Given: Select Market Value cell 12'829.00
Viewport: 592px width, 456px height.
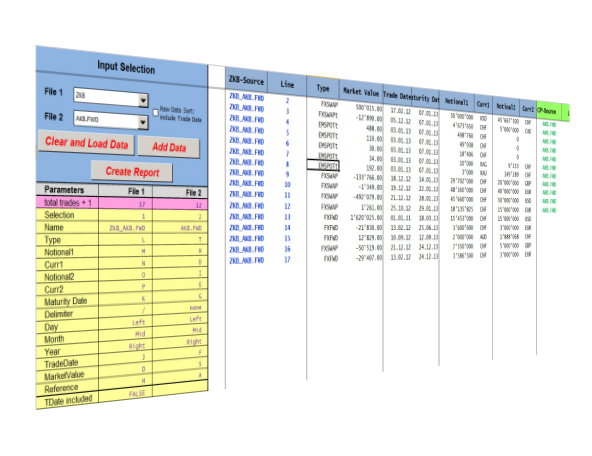Looking at the screenshot, I should click(x=369, y=237).
